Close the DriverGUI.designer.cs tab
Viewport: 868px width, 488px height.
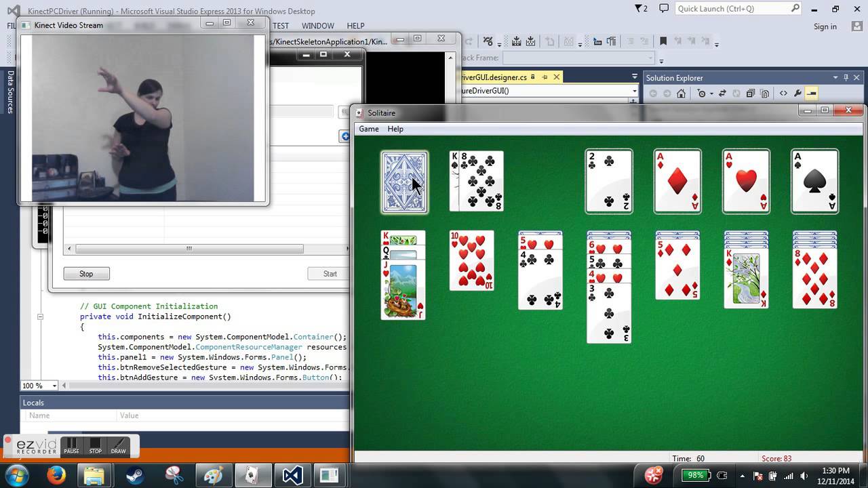click(557, 77)
